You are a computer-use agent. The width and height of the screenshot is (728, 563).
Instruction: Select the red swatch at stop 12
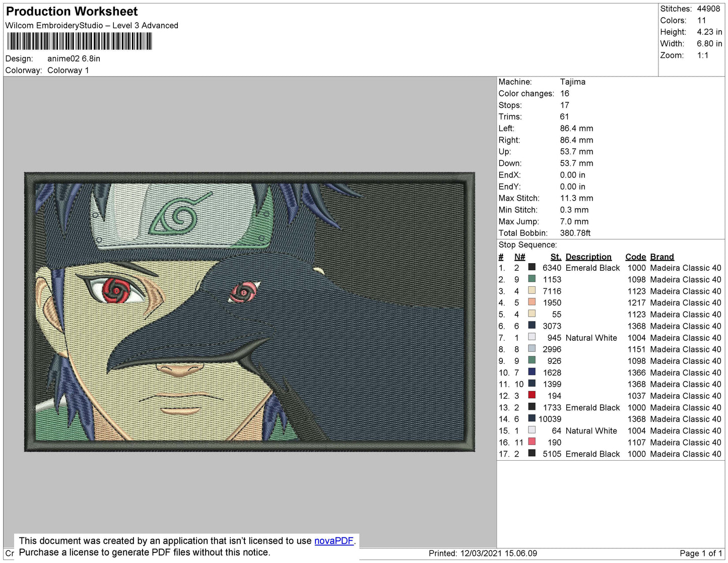[532, 396]
